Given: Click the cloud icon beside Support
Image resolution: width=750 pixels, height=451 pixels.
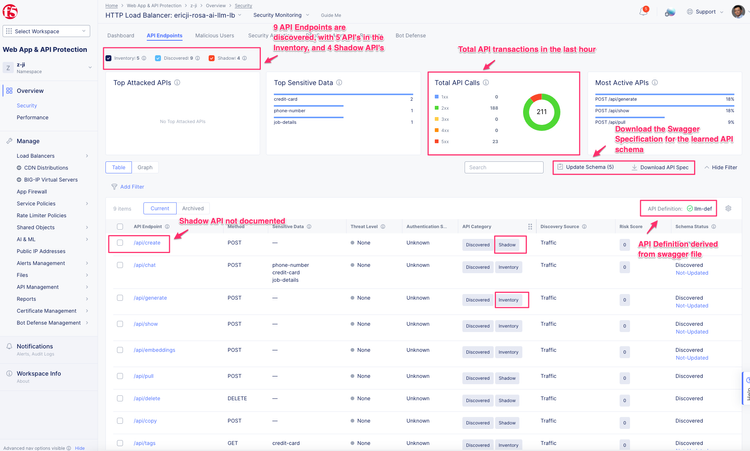Looking at the screenshot, I should pos(670,12).
